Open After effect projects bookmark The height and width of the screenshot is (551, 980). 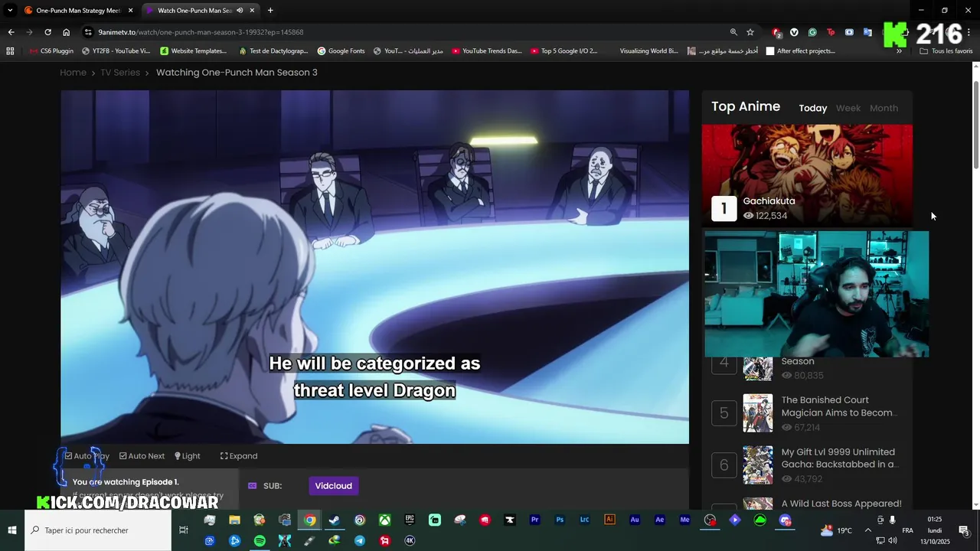coord(800,51)
